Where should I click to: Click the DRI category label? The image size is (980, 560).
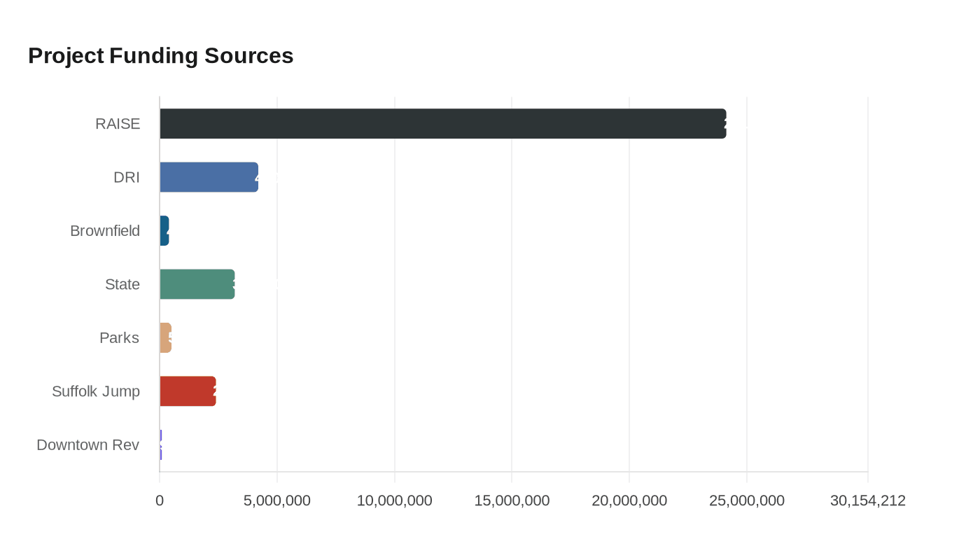coord(127,177)
